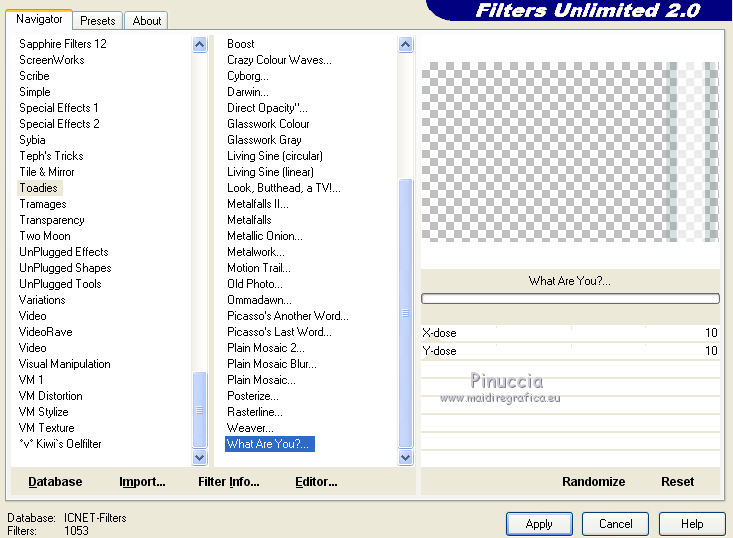This screenshot has width=733, height=538.
Task: Select Variations category
Action: [x=42, y=300]
